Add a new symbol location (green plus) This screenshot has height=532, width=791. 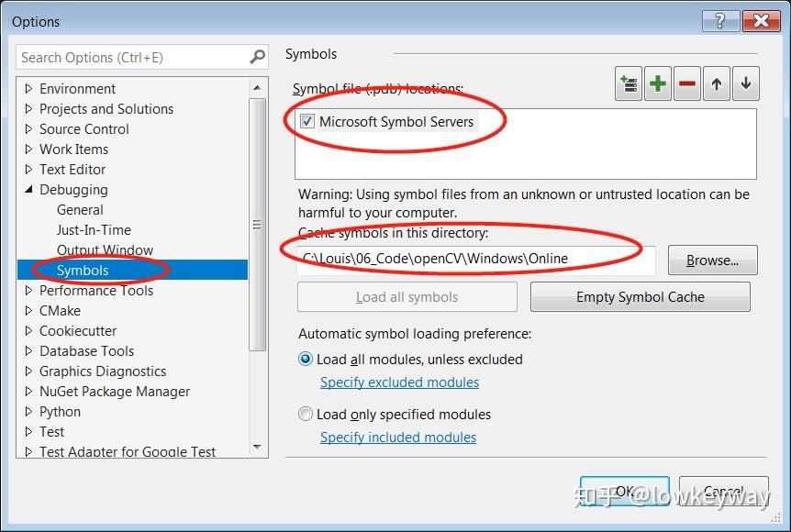pyautogui.click(x=658, y=84)
